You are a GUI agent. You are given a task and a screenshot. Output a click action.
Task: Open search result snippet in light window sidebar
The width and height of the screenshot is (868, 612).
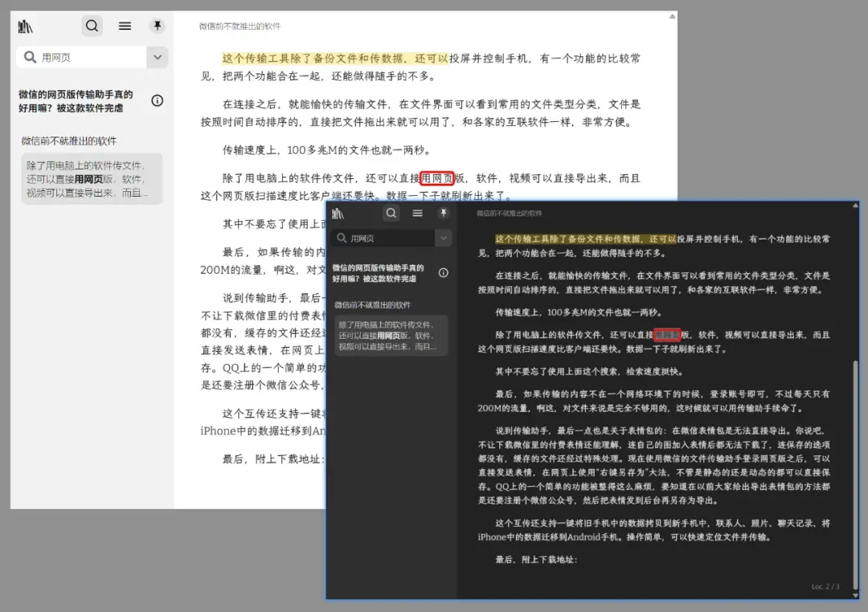[92, 179]
